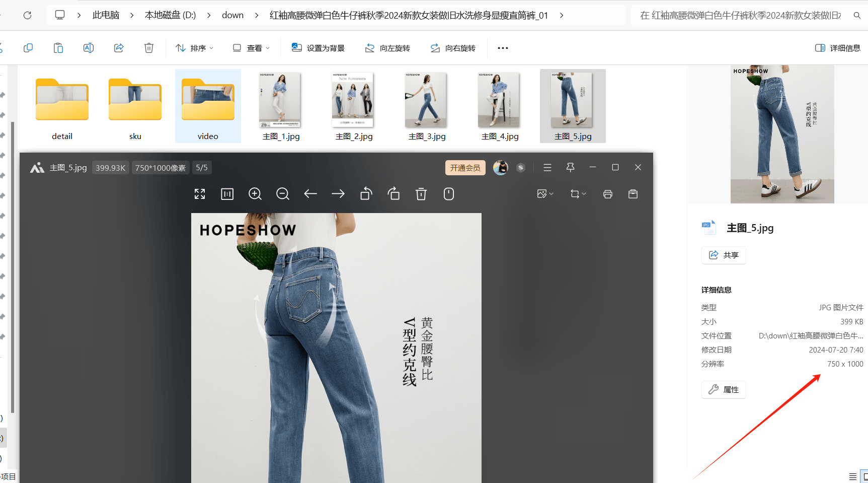Viewport: 868px width, 483px height.
Task: Toggle the 详细信息 details pane
Action: coord(838,48)
